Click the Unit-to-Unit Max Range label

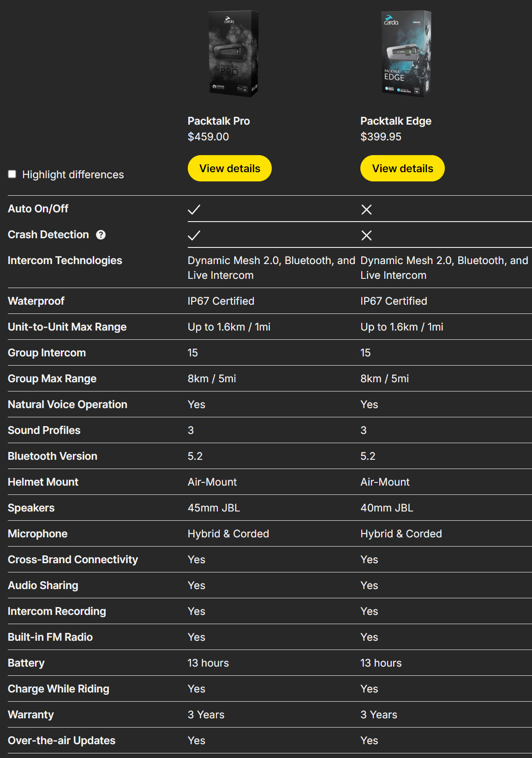point(67,327)
